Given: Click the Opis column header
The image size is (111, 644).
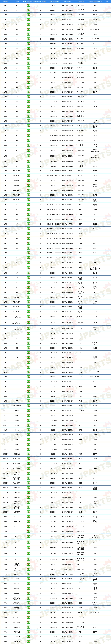Looking at the screenshot, I should click(x=106, y=2).
